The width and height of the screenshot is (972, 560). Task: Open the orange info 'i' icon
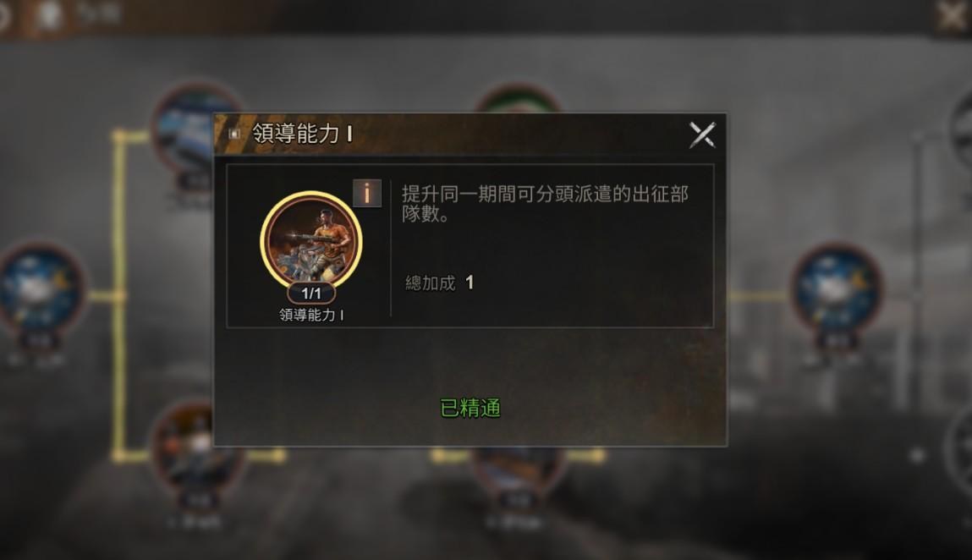[x=367, y=194]
